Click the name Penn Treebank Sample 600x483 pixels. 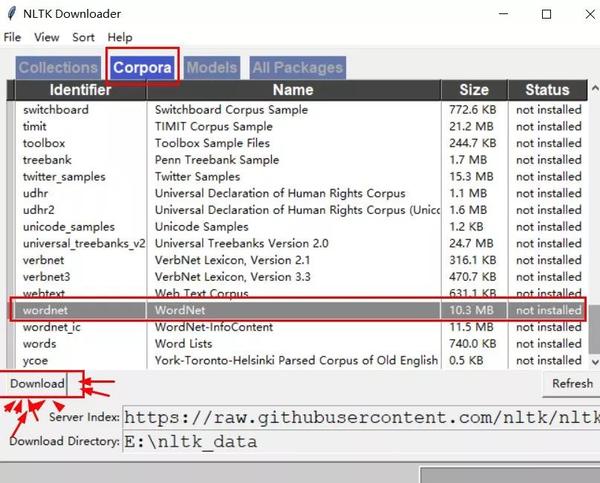coord(217,160)
